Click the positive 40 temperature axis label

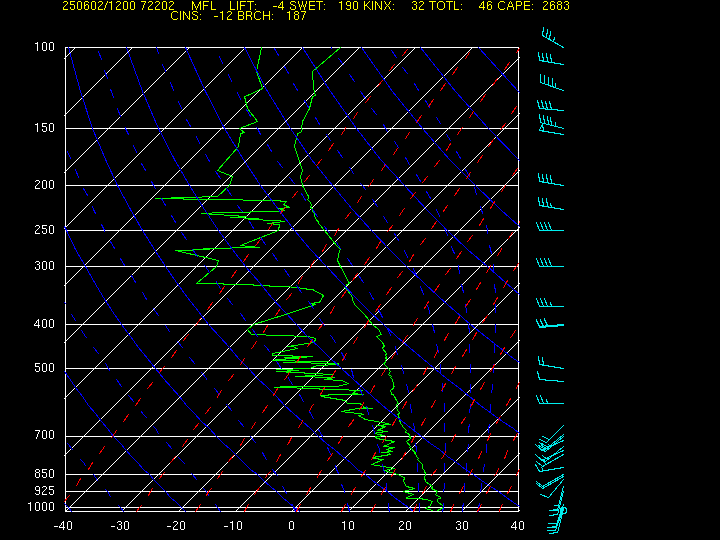click(518, 526)
